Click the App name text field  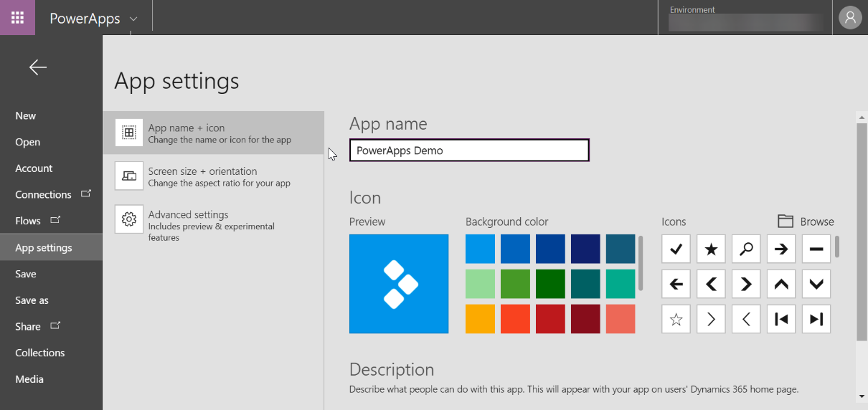click(x=469, y=151)
